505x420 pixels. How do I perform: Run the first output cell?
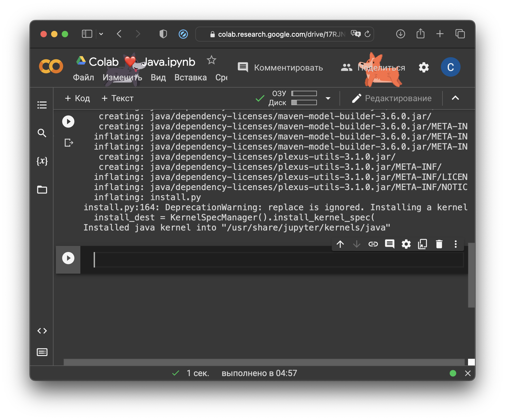click(x=68, y=122)
